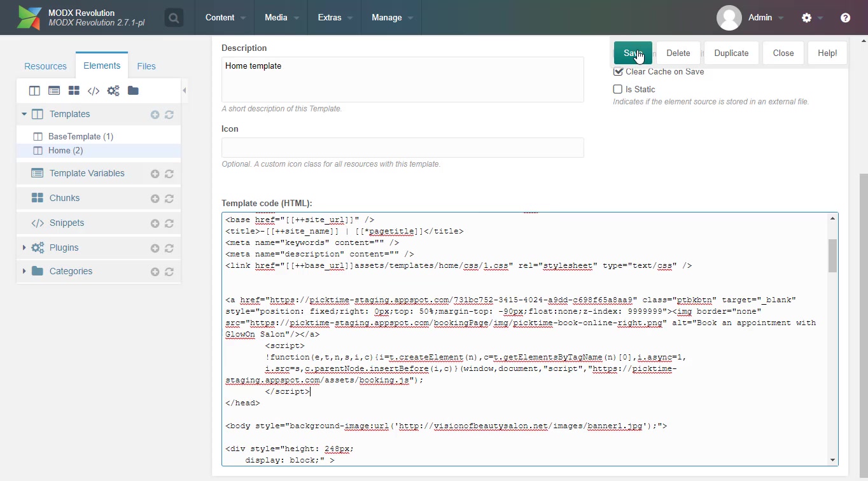Click the Duplicate button
This screenshot has width=868, height=481.
coord(731,53)
